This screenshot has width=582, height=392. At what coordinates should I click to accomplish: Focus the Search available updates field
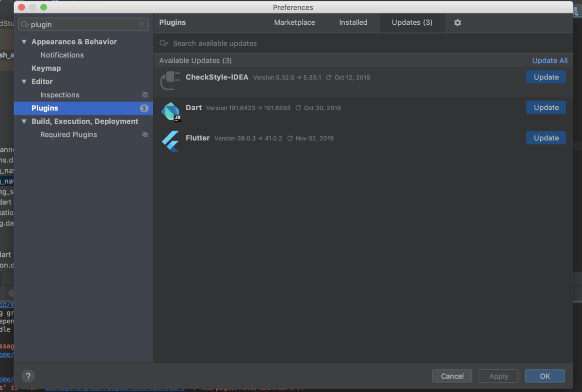pyautogui.click(x=364, y=43)
